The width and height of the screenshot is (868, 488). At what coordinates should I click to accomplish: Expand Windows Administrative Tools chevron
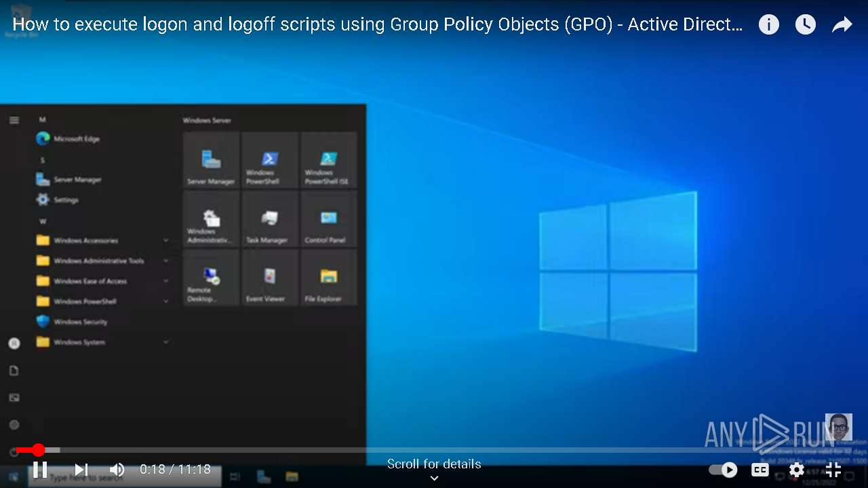point(166,261)
